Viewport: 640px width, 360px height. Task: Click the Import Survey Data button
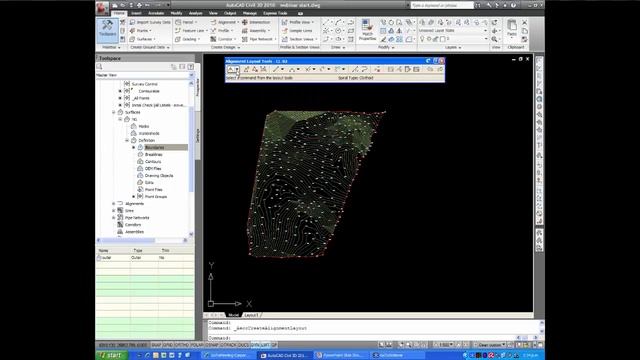click(x=150, y=22)
